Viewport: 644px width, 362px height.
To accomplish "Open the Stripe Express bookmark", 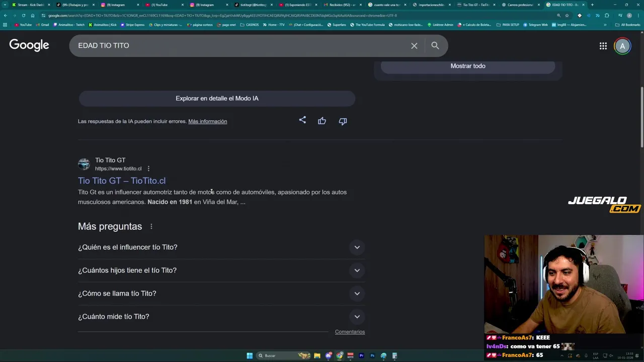I will (132, 25).
